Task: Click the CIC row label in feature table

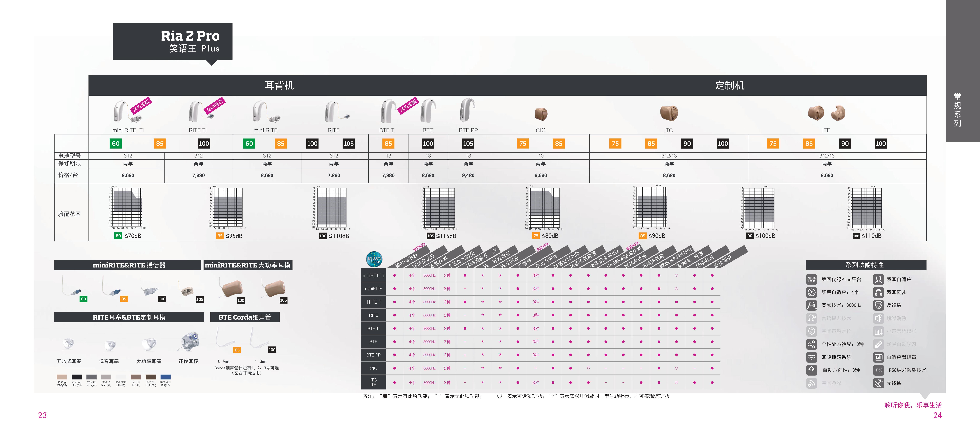Action: (373, 368)
